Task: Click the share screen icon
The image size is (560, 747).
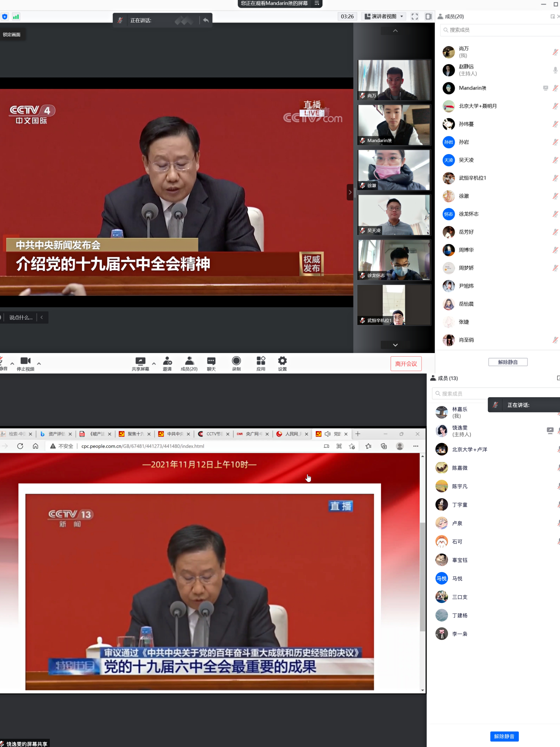Action: [140, 361]
